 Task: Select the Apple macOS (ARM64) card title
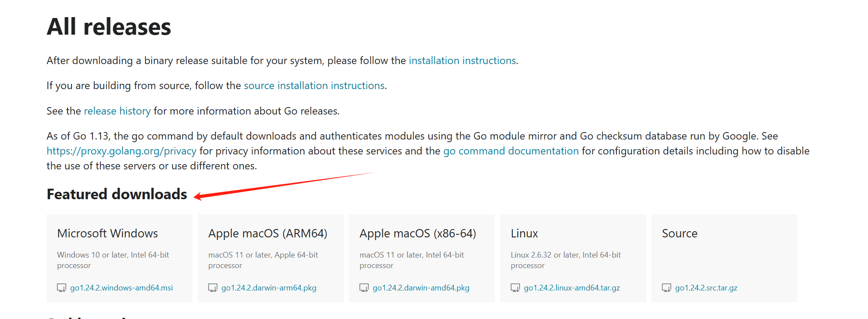click(268, 233)
